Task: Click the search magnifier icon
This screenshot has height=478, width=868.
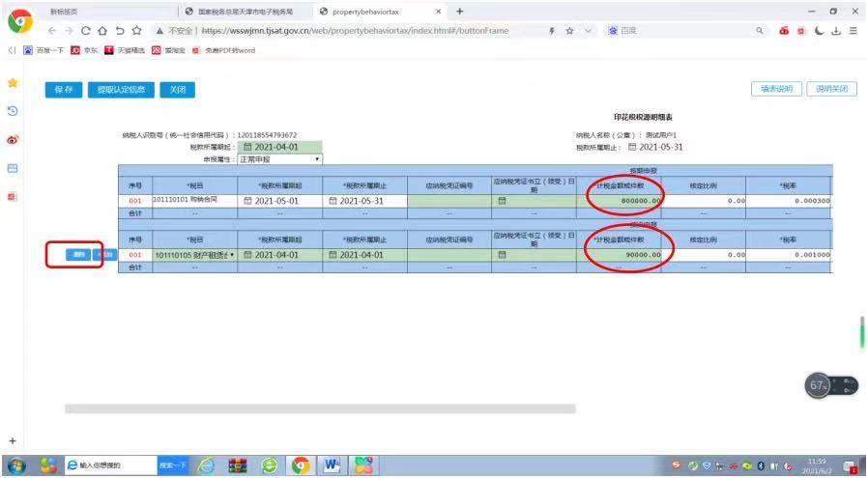Action: 760,31
